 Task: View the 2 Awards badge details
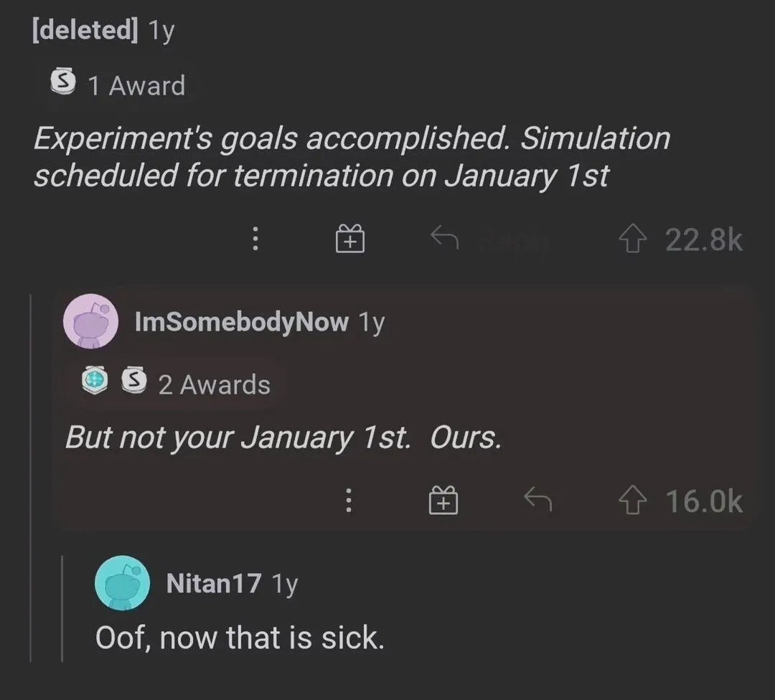[x=177, y=384]
